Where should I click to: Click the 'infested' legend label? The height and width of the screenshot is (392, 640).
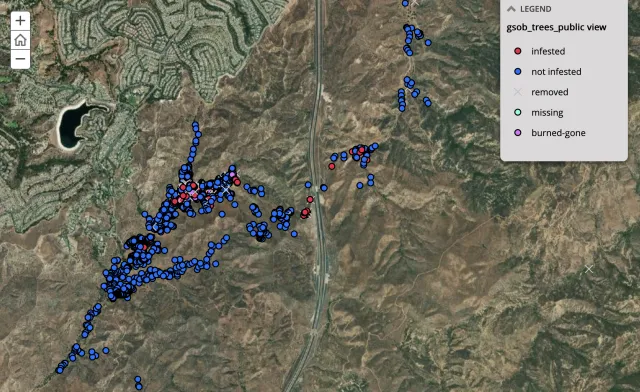coord(548,51)
